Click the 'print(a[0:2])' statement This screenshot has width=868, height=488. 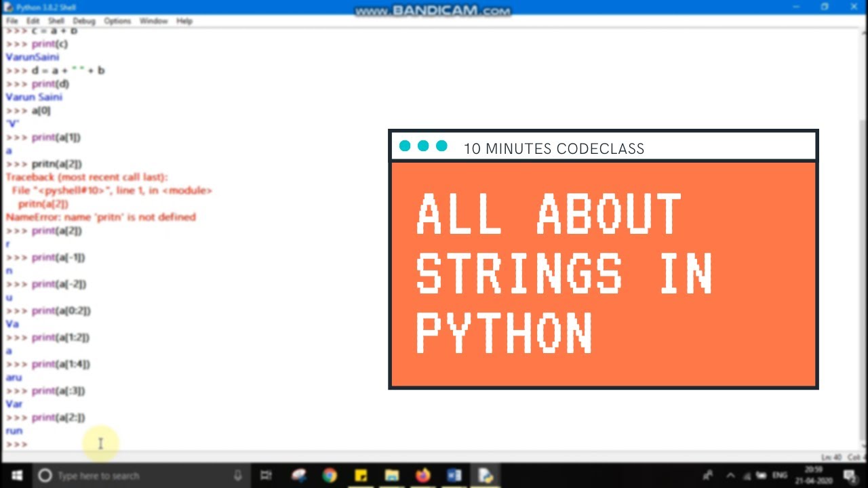61,310
